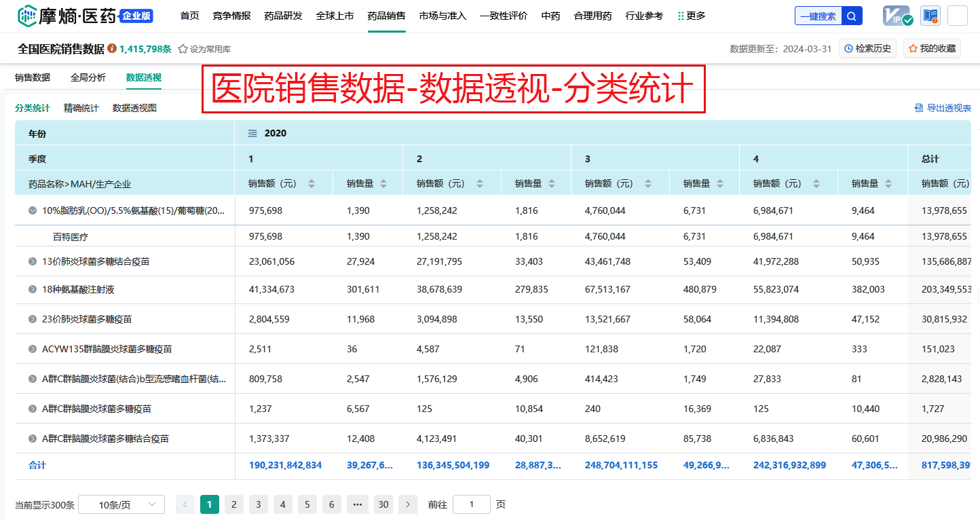Expand the 18种氨基酸注射液 row

[x=33, y=289]
